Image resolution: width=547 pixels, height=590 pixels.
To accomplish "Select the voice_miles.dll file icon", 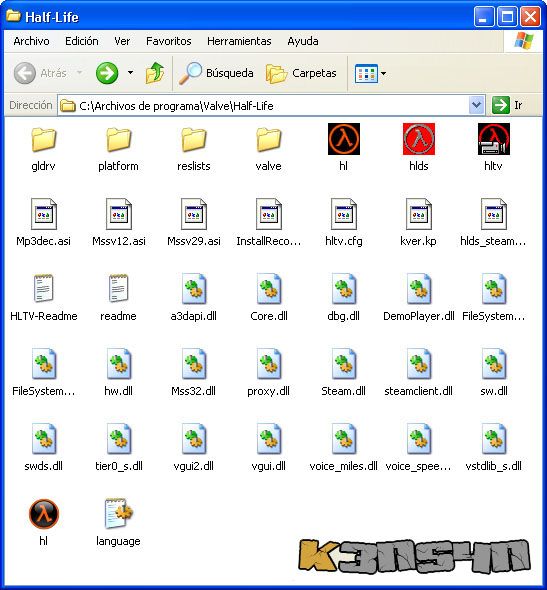I will (x=344, y=438).
